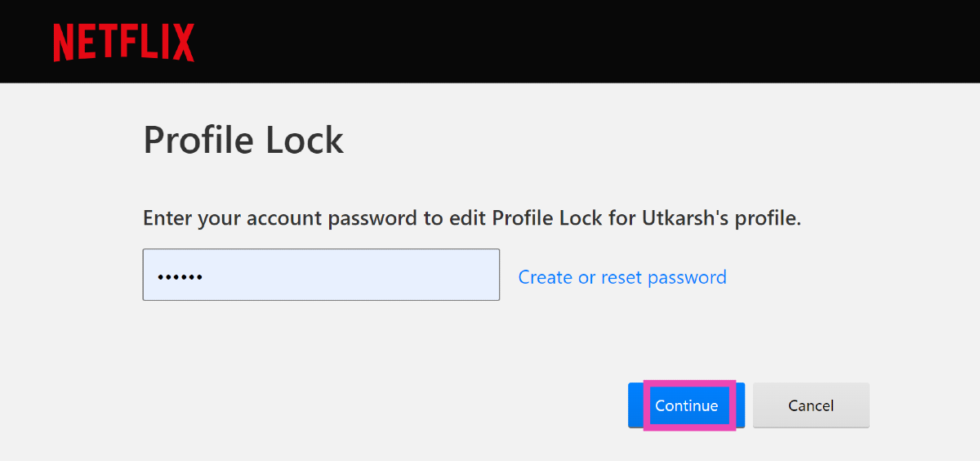Click the Netflix logo
Screen dimensions: 980x461
click(123, 43)
